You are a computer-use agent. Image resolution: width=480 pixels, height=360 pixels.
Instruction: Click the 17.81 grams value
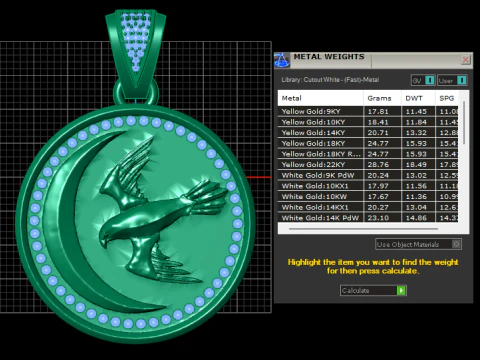pyautogui.click(x=378, y=112)
